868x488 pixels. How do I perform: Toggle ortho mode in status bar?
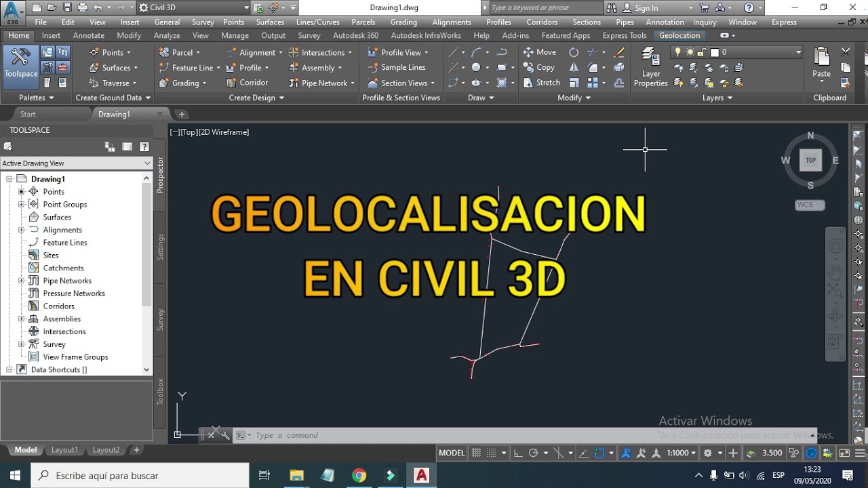coord(518,453)
